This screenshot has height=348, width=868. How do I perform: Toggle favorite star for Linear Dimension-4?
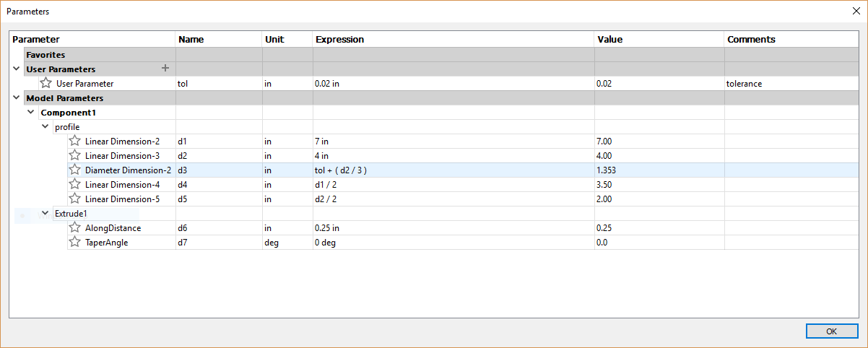74,184
